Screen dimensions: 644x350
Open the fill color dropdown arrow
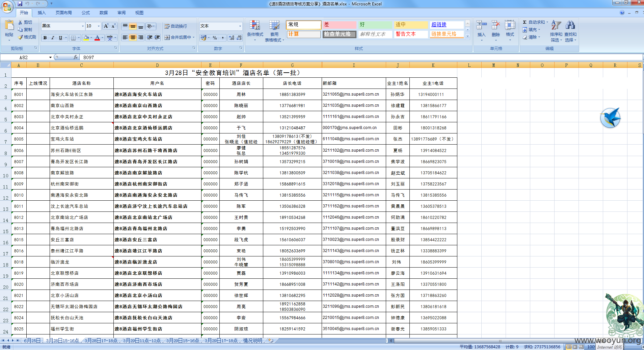92,38
